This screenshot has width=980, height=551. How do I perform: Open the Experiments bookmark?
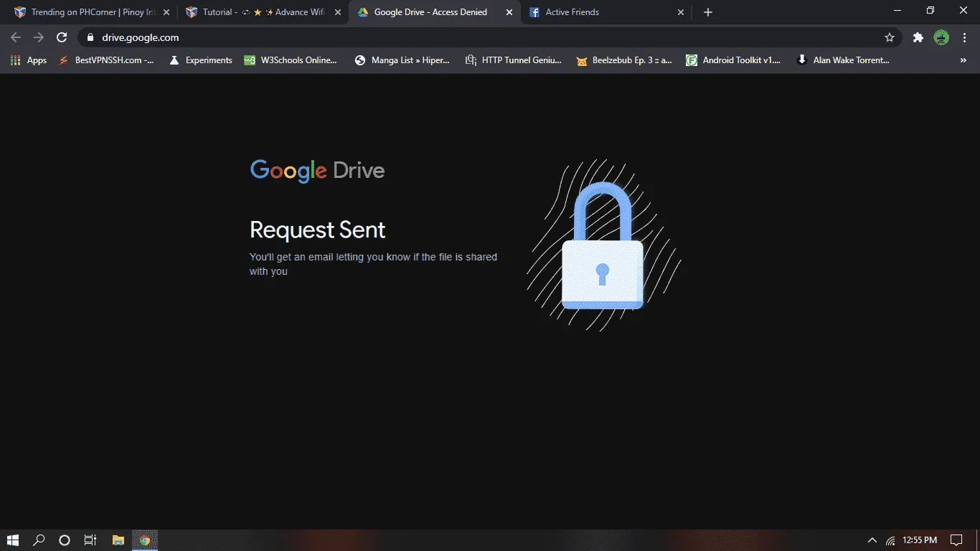tap(201, 60)
